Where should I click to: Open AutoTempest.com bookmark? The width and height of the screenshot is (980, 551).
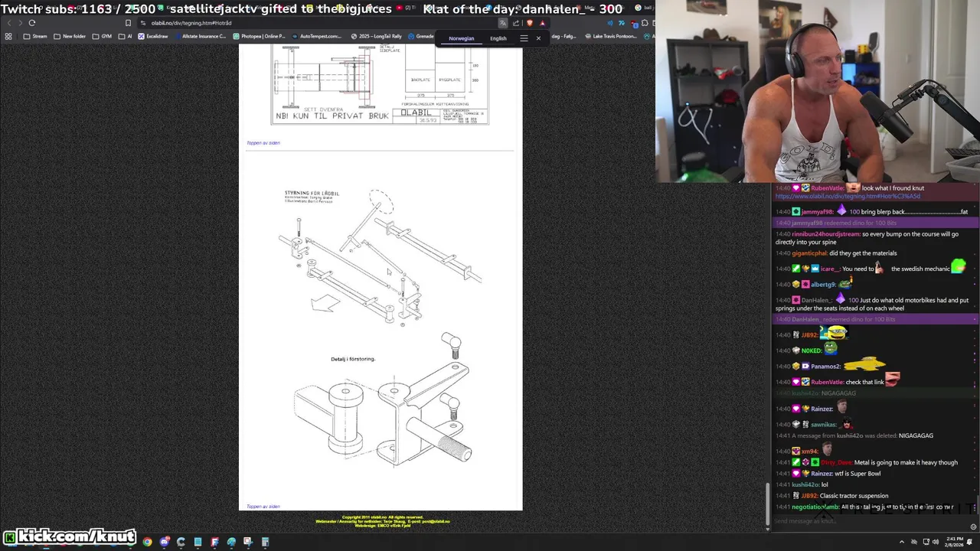[317, 36]
